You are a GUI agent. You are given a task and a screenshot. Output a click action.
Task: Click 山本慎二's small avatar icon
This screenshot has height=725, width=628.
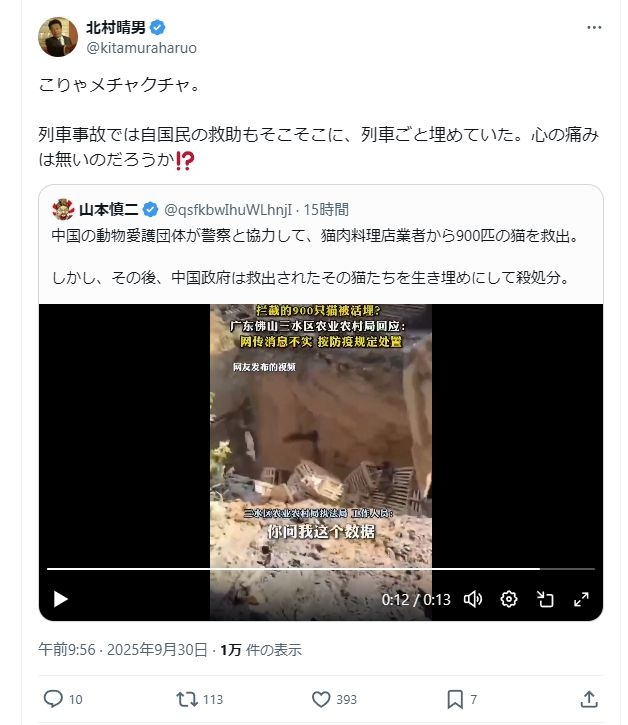(63, 209)
